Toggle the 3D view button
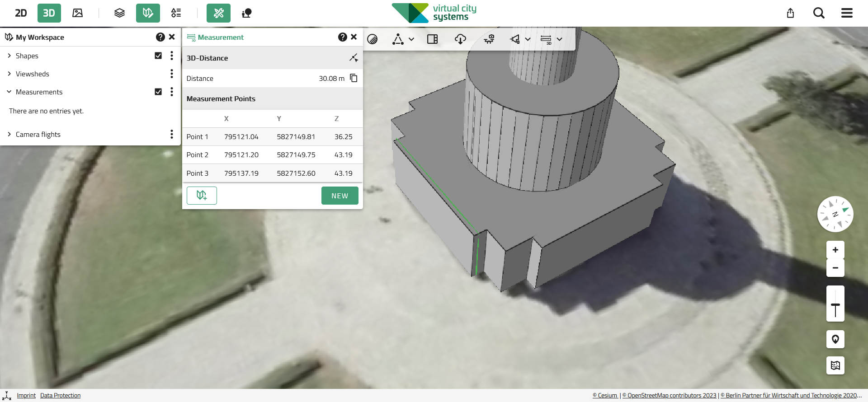The image size is (868, 402). tap(49, 13)
